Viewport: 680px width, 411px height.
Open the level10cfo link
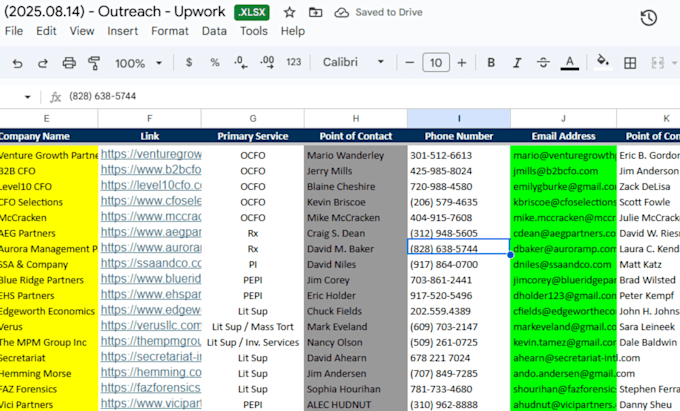click(151, 185)
